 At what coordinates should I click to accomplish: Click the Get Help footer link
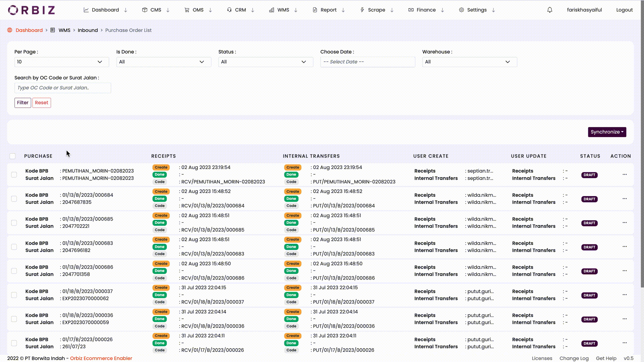(606, 358)
